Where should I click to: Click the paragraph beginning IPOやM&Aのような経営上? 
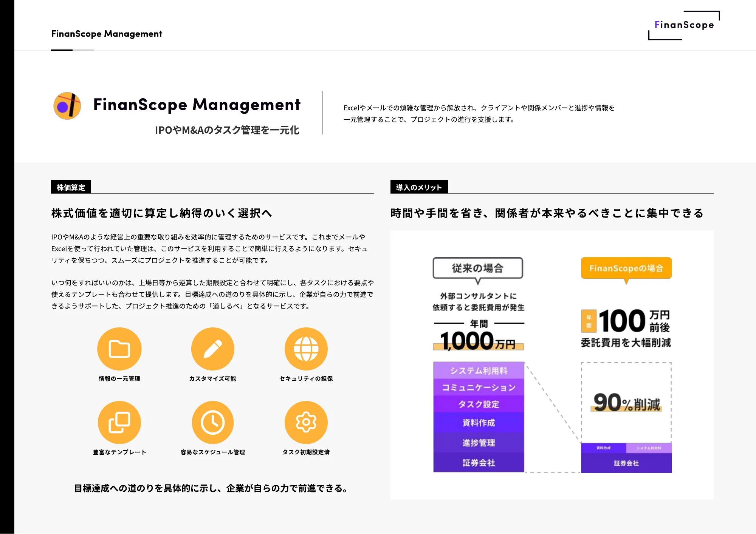pos(210,248)
